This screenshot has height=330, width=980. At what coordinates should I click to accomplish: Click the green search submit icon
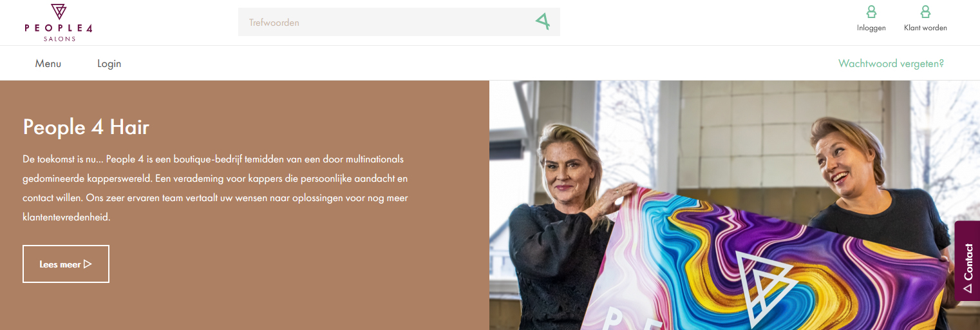click(543, 22)
